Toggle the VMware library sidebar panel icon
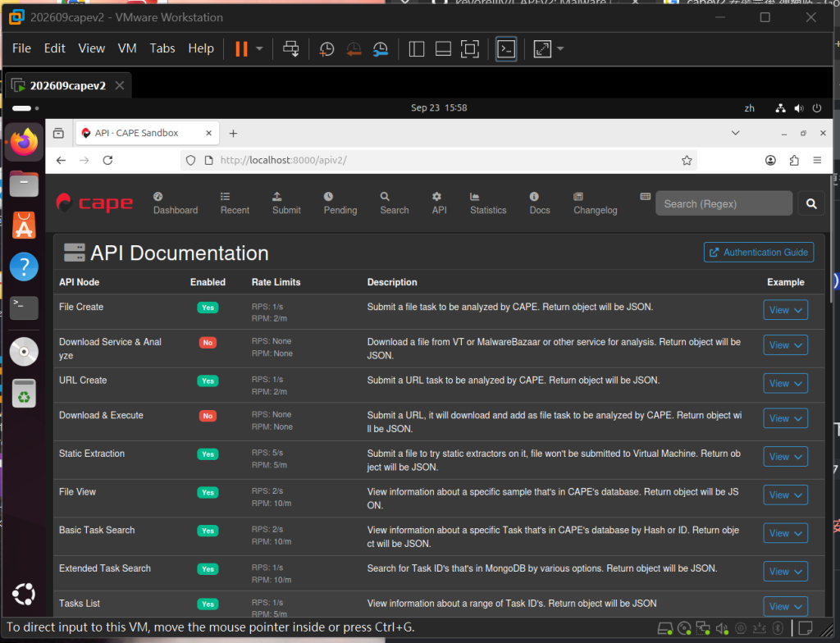This screenshot has width=840, height=643. 416,49
